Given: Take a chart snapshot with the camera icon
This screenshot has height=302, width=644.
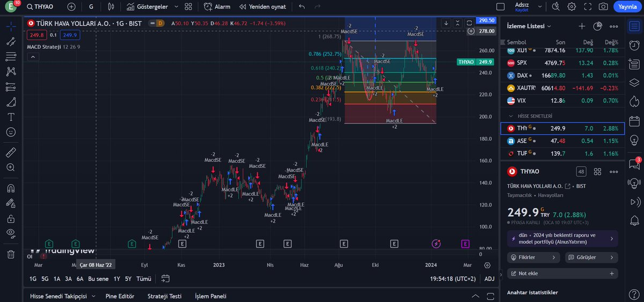Looking at the screenshot, I should click(603, 7).
